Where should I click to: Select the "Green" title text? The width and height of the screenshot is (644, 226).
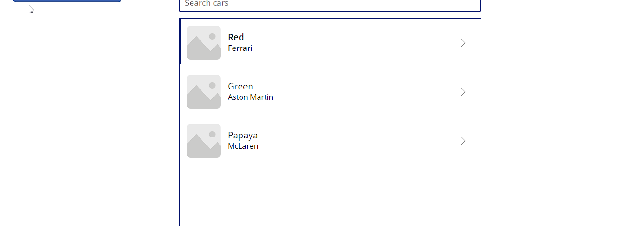click(x=241, y=86)
